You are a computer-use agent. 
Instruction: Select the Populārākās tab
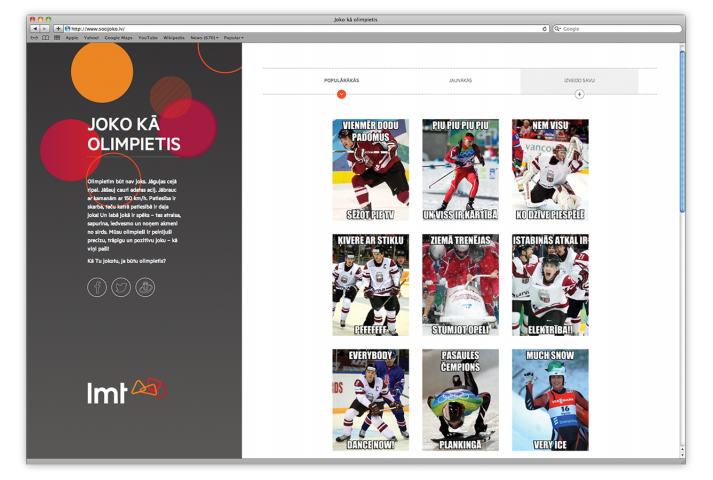pyautogui.click(x=341, y=80)
